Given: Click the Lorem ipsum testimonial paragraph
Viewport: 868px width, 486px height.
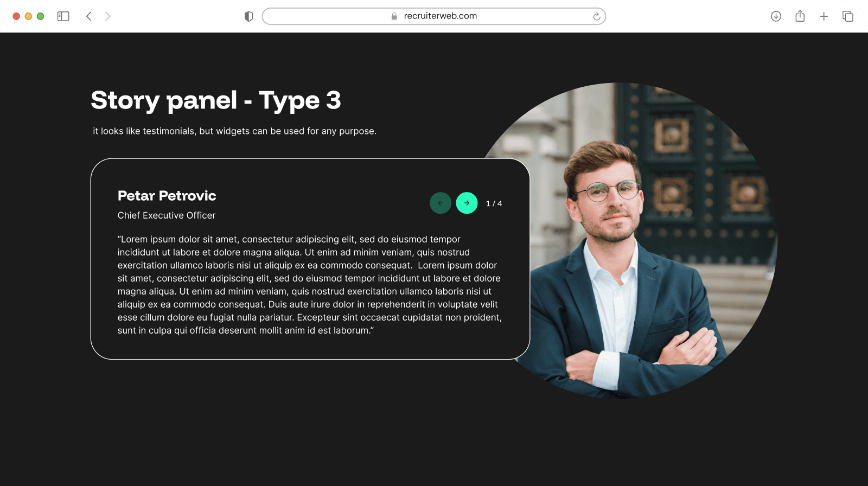Looking at the screenshot, I should (309, 285).
